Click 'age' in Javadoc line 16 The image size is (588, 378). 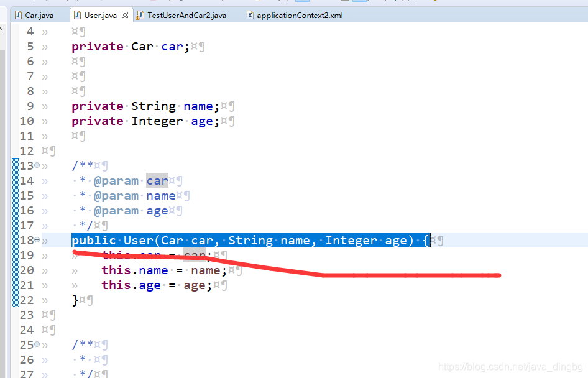coord(157,211)
